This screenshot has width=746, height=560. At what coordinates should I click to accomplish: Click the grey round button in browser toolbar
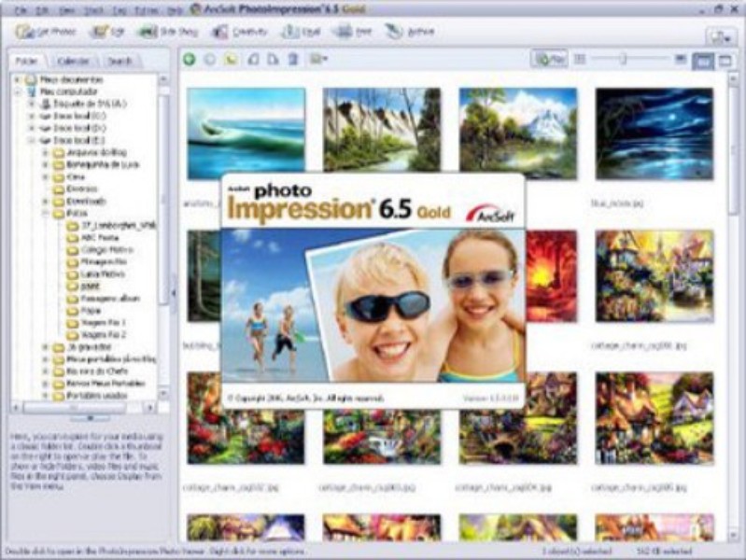209,60
